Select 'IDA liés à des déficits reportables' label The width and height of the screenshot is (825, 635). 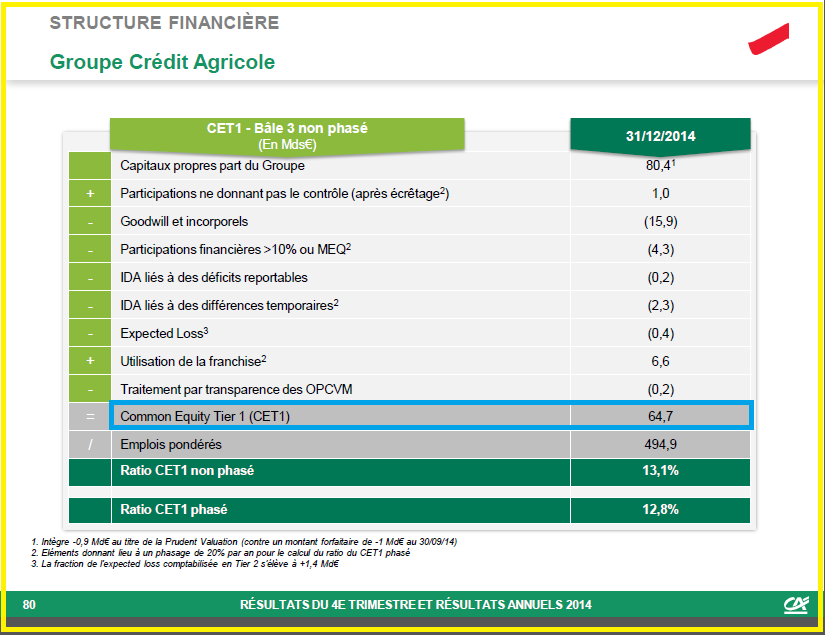point(214,277)
